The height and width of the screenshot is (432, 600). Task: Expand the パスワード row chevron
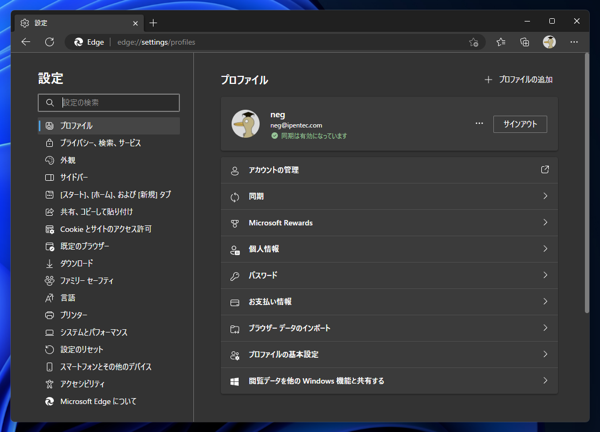point(545,275)
